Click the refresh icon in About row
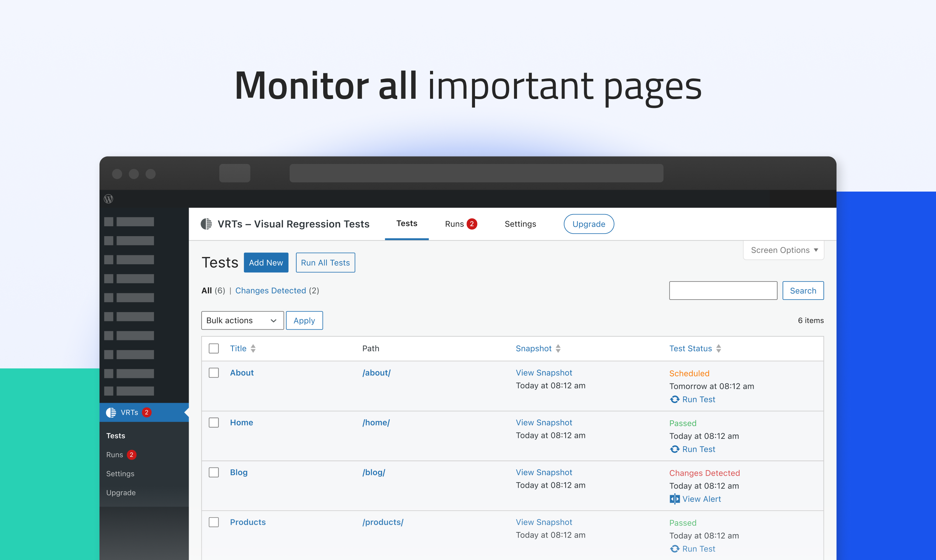The image size is (936, 560). tap(674, 399)
